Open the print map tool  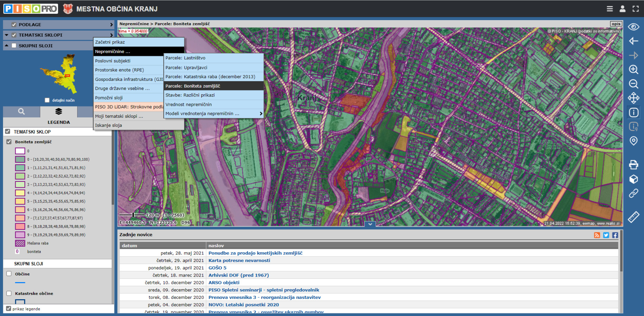pos(633,164)
